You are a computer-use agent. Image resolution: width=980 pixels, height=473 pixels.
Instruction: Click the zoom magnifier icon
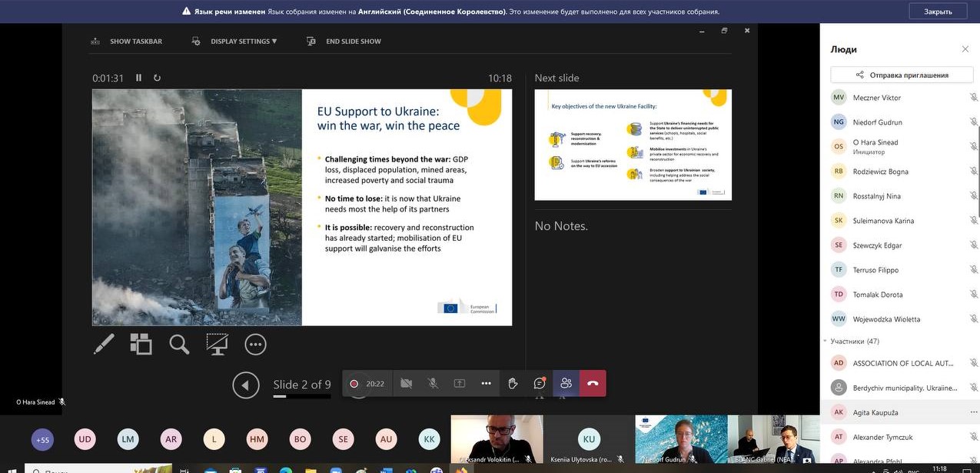pyautogui.click(x=179, y=344)
